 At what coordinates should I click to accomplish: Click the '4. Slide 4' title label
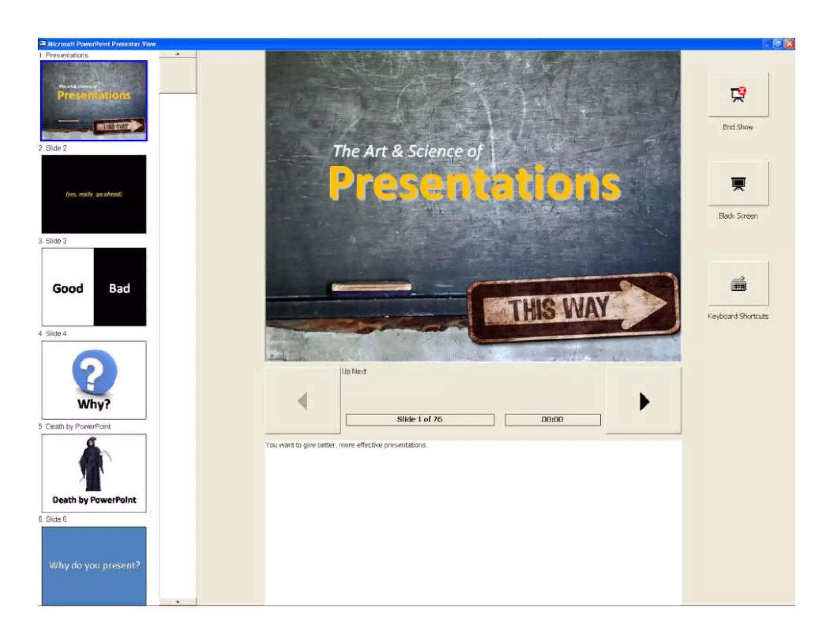53,333
